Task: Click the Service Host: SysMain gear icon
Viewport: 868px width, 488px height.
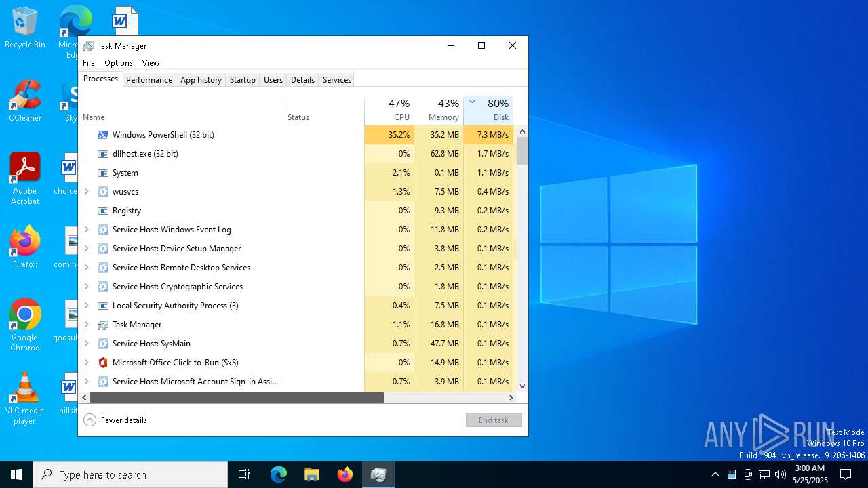Action: 103,344
